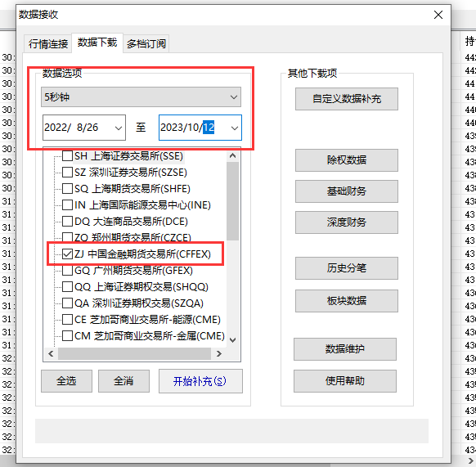Open the 多档订阅 tab

tap(146, 43)
